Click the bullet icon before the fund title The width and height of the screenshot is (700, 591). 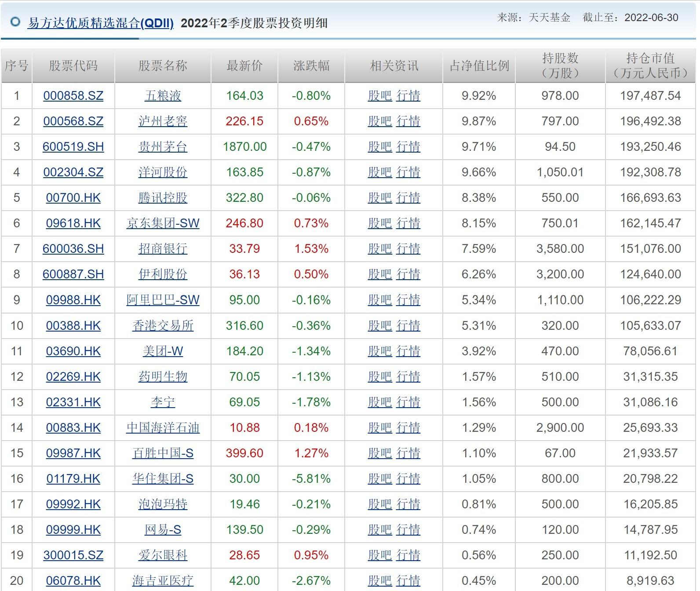15,22
